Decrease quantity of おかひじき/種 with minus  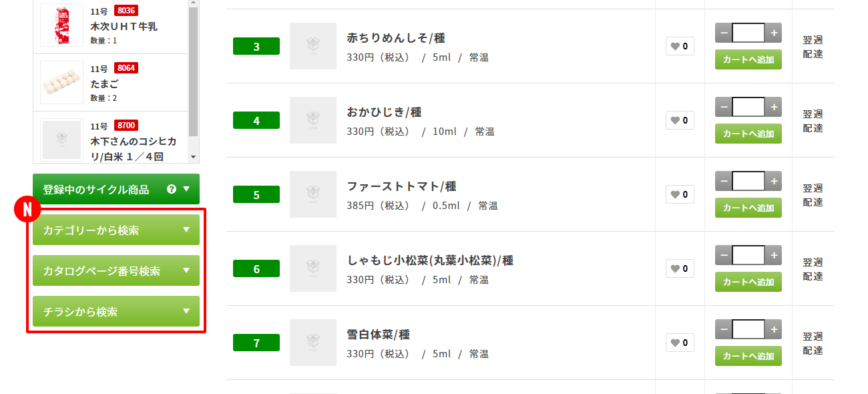click(x=724, y=107)
